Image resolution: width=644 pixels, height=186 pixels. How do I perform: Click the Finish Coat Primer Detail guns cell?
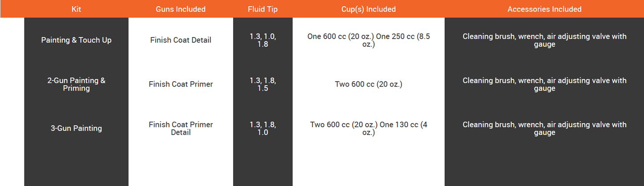180,128
